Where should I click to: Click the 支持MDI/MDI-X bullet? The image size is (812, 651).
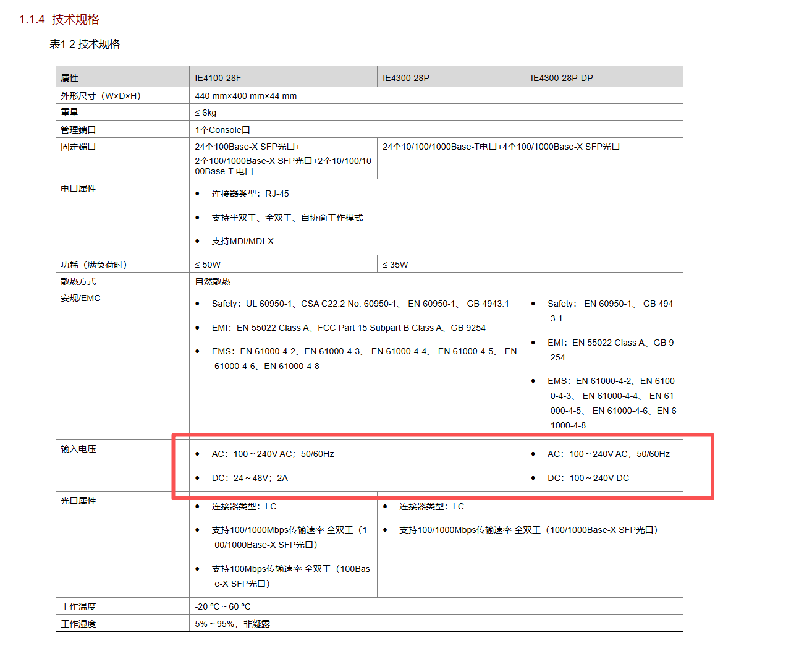click(243, 241)
